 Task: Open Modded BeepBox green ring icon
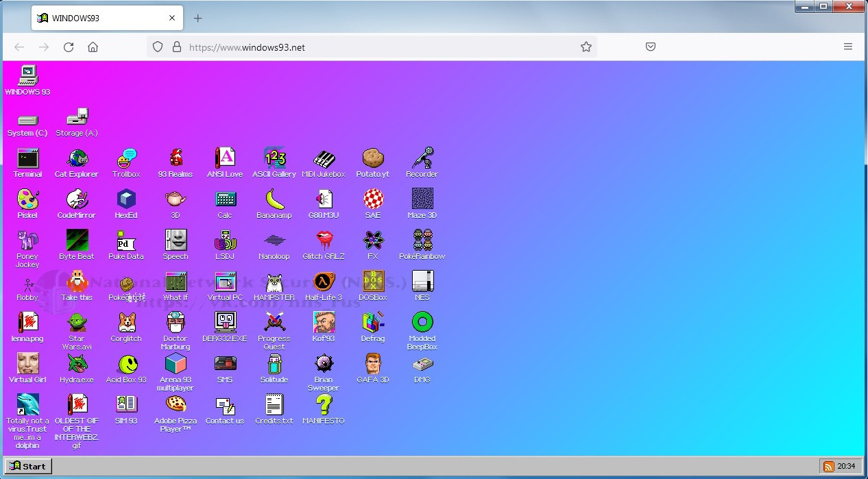(x=422, y=323)
